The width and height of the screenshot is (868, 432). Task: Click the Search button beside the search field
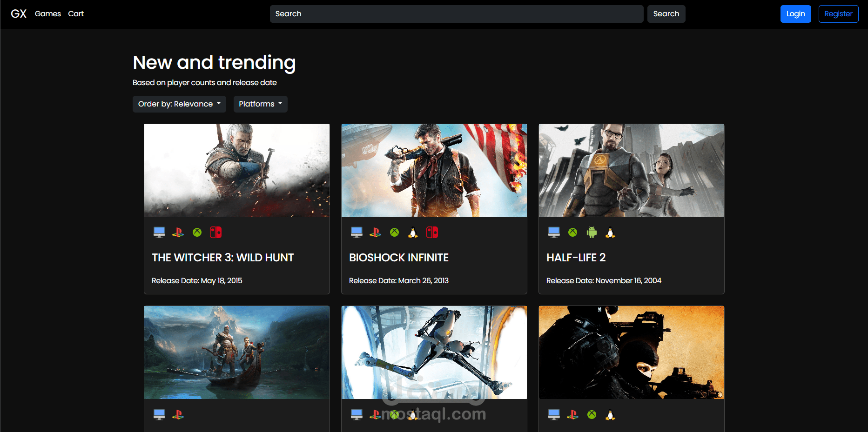coord(666,14)
